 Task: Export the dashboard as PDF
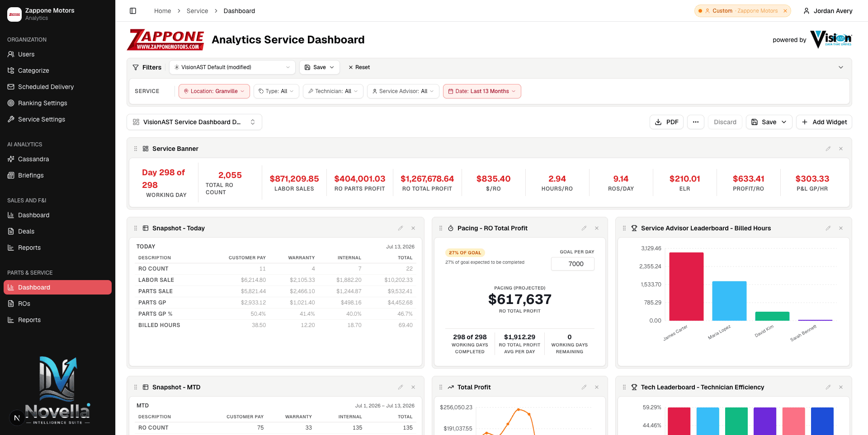pyautogui.click(x=666, y=122)
